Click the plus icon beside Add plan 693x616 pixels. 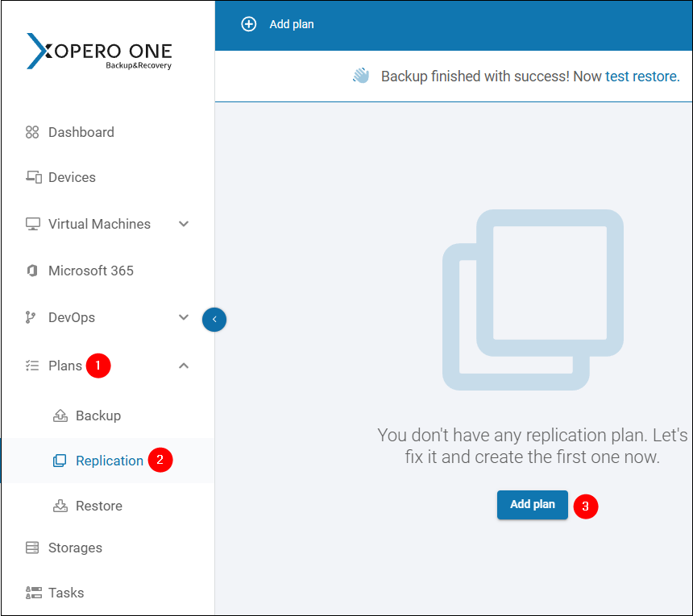(249, 25)
